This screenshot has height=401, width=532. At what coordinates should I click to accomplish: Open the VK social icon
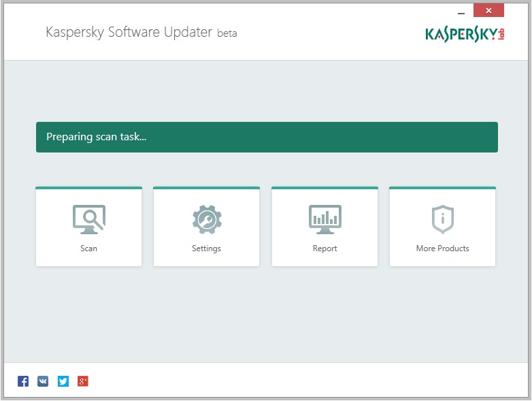[x=43, y=381]
